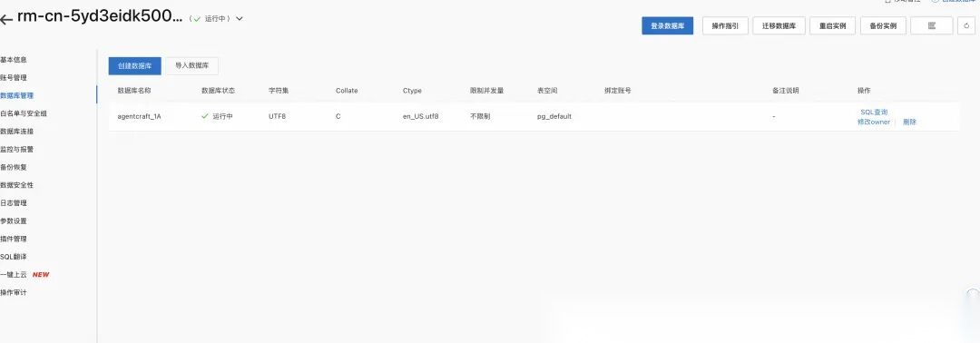Click the Collate column header
This screenshot has height=343, width=980.
point(347,91)
